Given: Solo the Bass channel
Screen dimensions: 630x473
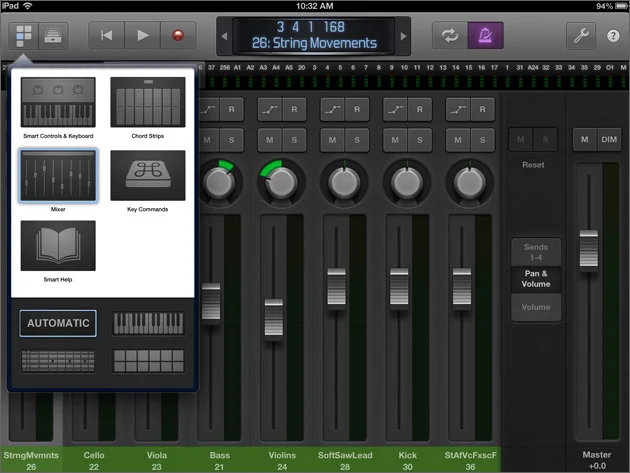Looking at the screenshot, I should (x=231, y=140).
